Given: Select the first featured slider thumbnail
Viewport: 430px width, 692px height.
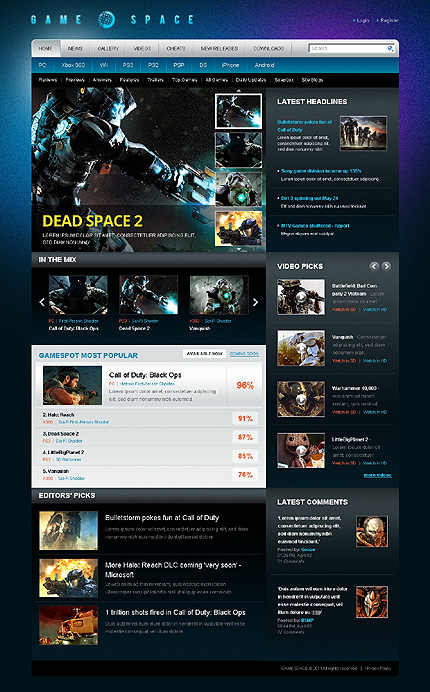Looking at the screenshot, I should click(238, 111).
